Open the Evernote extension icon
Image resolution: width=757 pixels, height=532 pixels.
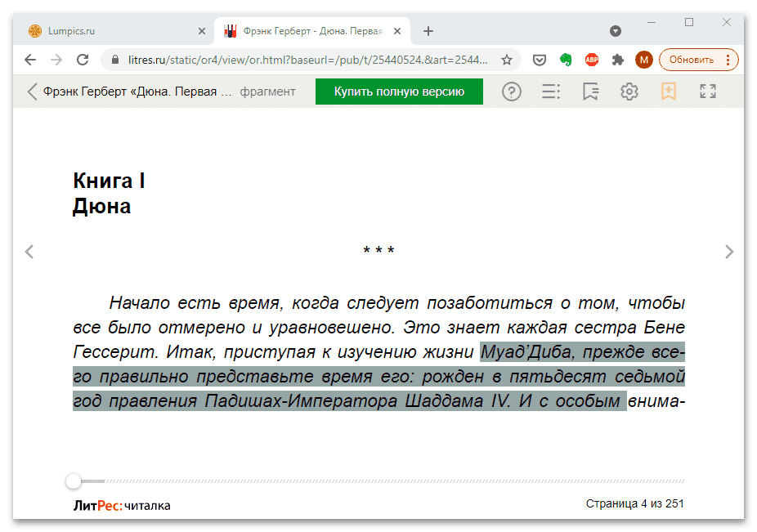click(565, 59)
